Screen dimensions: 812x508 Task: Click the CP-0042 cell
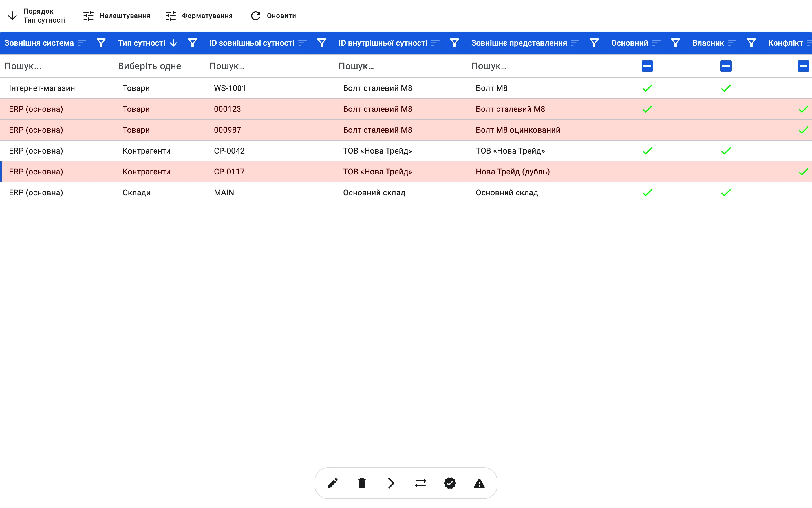coord(229,150)
